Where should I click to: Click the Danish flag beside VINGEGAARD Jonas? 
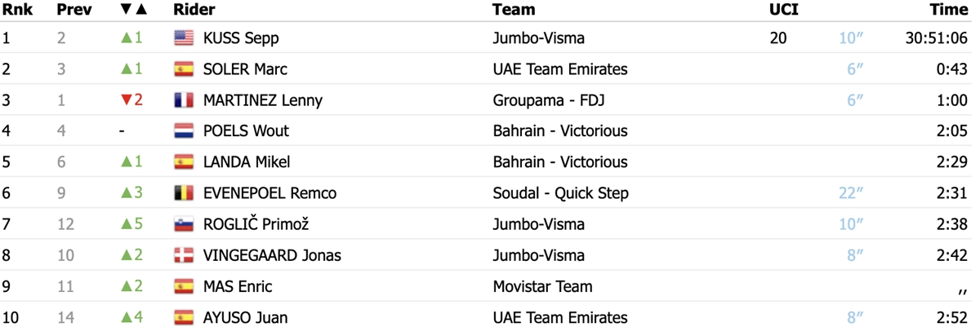[184, 255]
